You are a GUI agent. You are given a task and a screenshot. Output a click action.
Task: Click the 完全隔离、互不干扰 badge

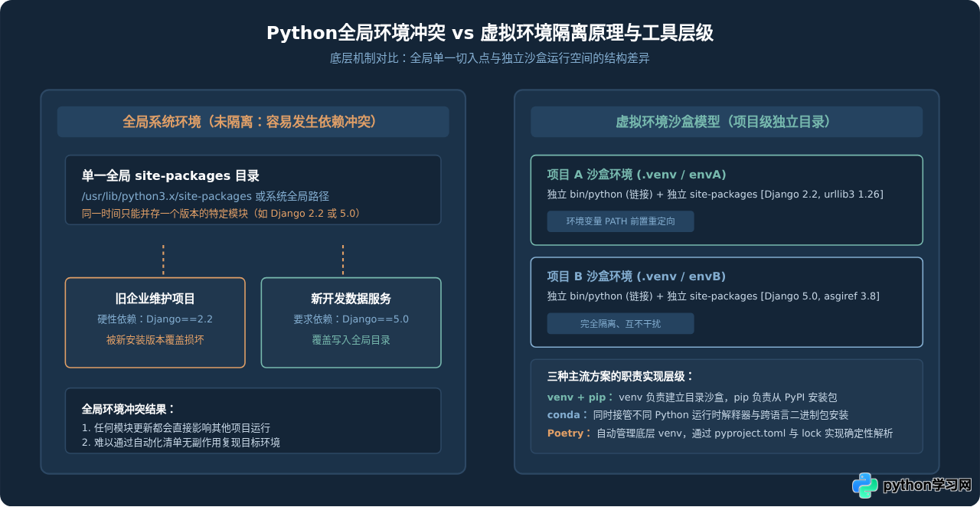(620, 323)
